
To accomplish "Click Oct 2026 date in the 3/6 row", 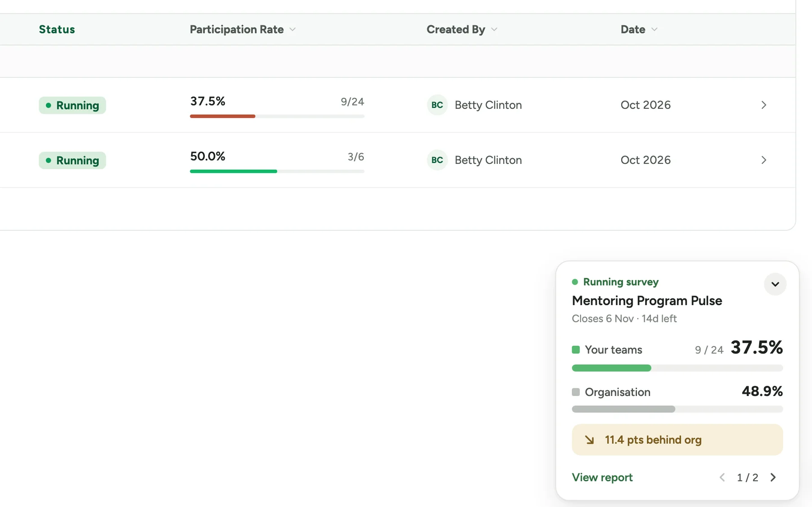I will pos(646,160).
